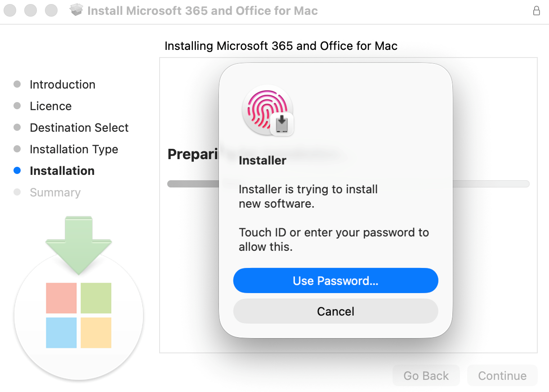Click the package box icon beside window title
Image resolution: width=549 pixels, height=392 pixels.
click(x=77, y=10)
